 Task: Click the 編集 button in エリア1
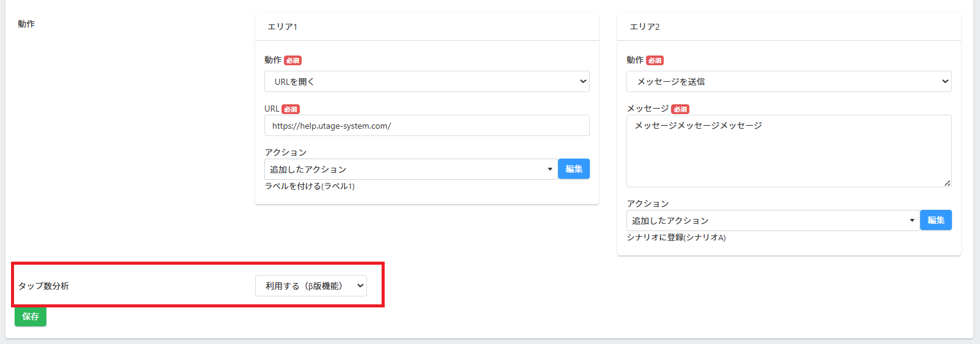pos(574,169)
